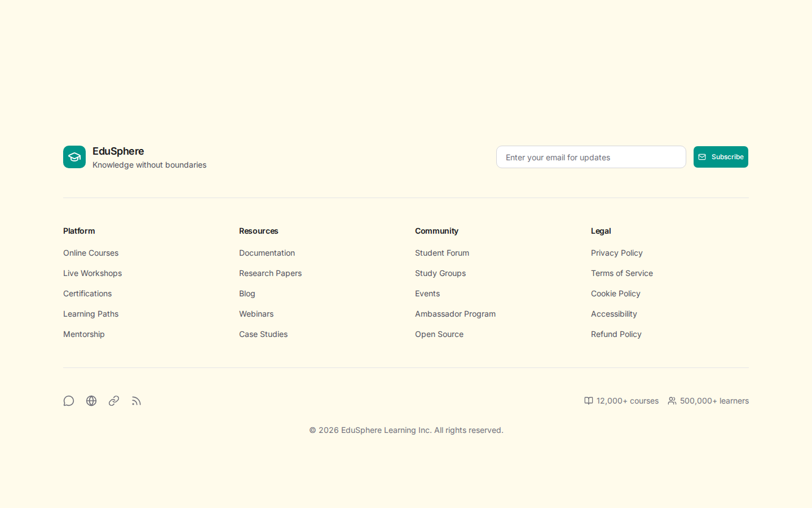Screen dimensions: 812x508
Task: Open the Online Courses link
Action: click(x=91, y=253)
